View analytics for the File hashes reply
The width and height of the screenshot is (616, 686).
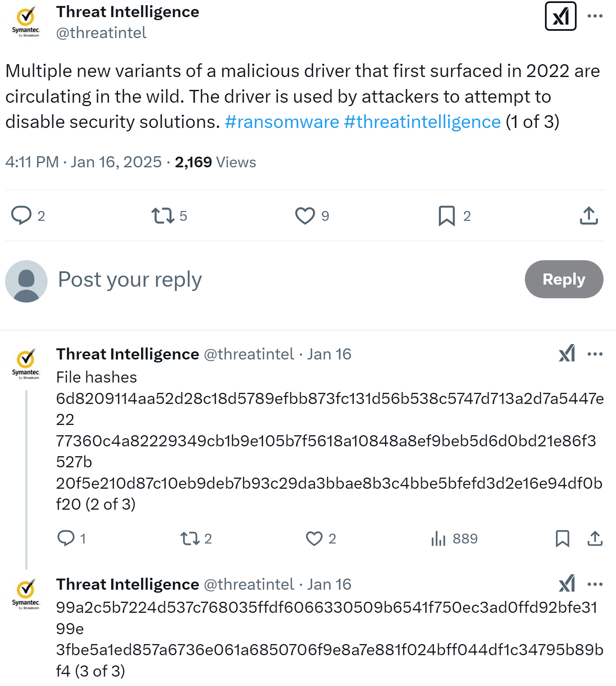point(438,538)
